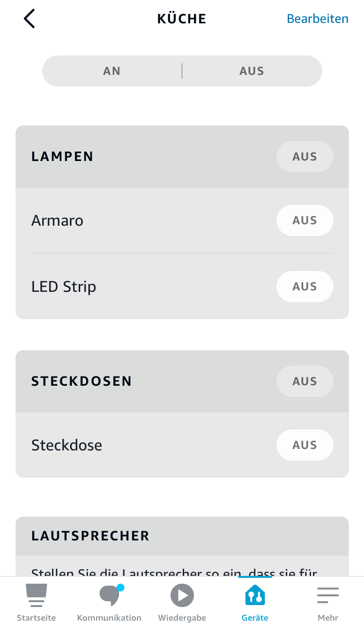Viewport: 364px width, 626px height.
Task: Tap the Wiedergabe play icon
Action: (x=182, y=595)
